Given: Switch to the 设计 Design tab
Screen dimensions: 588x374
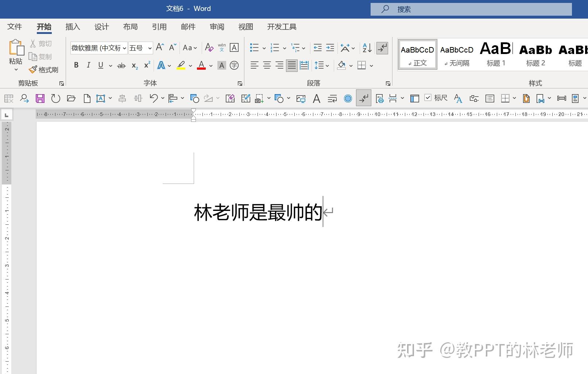Looking at the screenshot, I should pos(101,27).
